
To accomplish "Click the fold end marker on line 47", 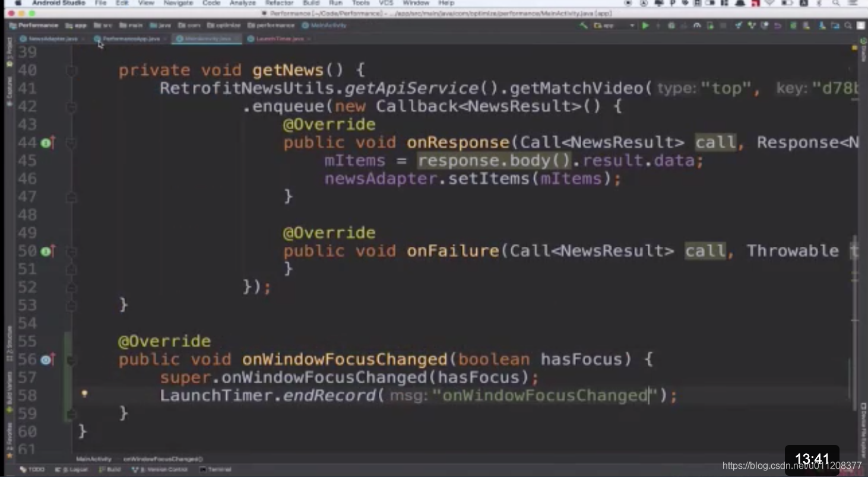I will point(71,198).
